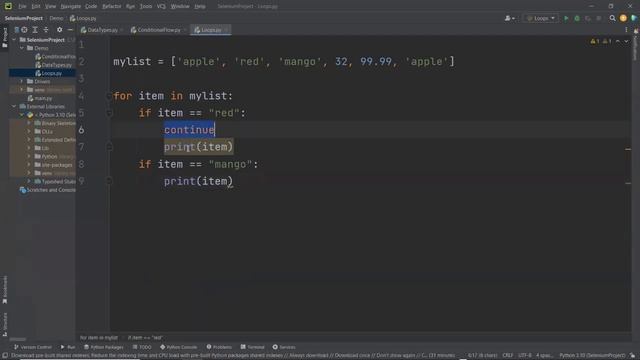Expand the venv folder in project tree
Screen dimensions: 640x360
pyautogui.click(x=22, y=90)
